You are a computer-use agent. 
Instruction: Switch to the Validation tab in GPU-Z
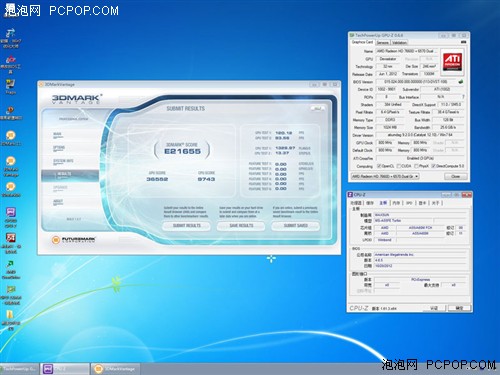coord(399,43)
